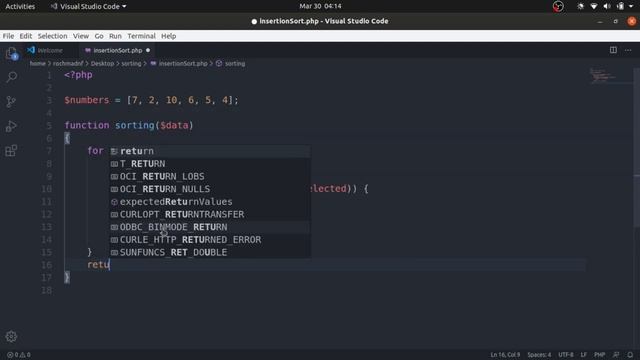Click the Split Editor icon

[x=613, y=50]
